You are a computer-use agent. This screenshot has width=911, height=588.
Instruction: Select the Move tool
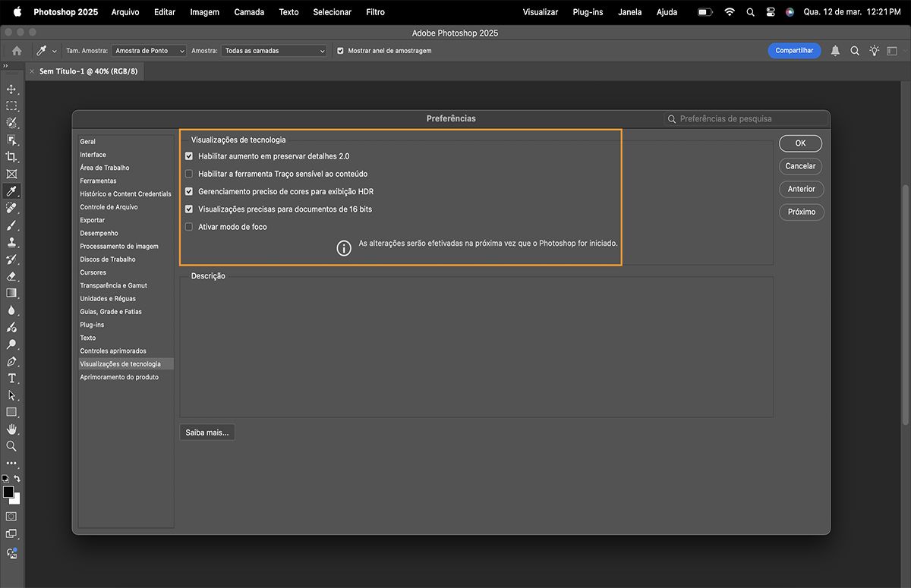point(11,89)
